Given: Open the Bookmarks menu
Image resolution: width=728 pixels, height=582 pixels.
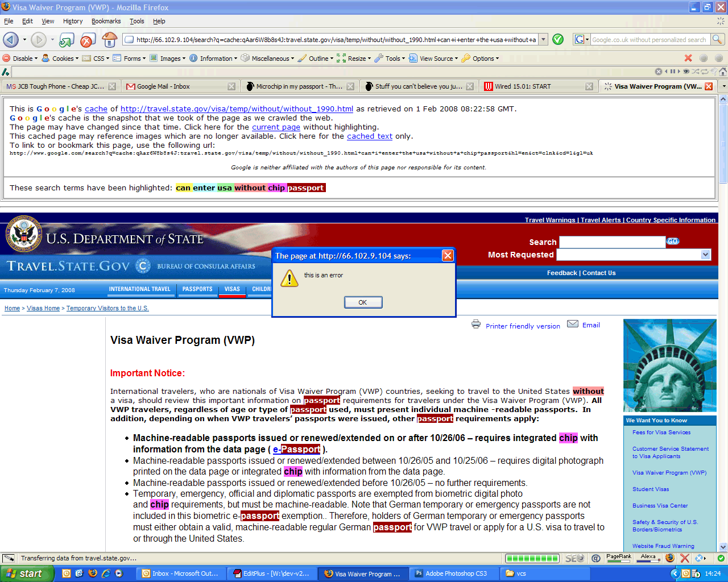Looking at the screenshot, I should [106, 21].
